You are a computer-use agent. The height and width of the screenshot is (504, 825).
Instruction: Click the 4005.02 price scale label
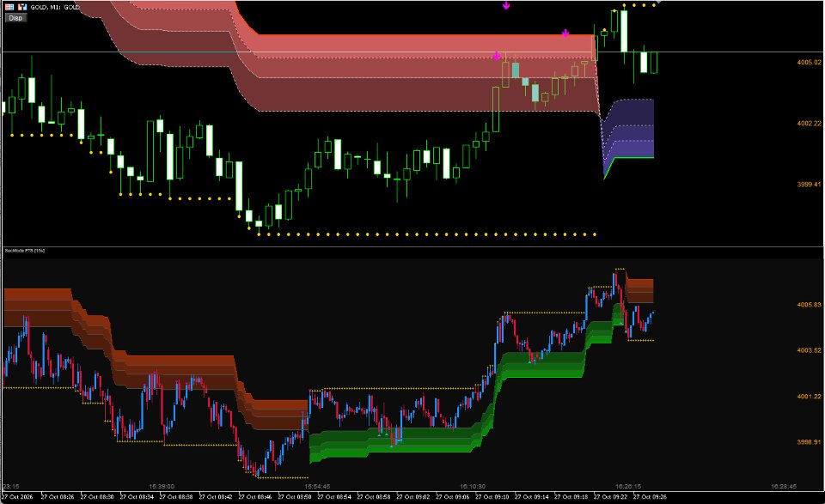point(809,63)
